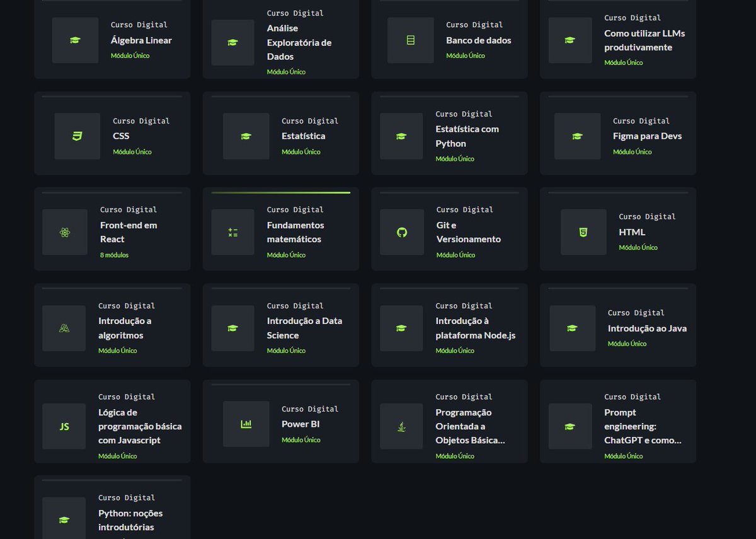Click 'Curso Digital' label above CSS
Screen dimensions: 756x539
pos(141,121)
